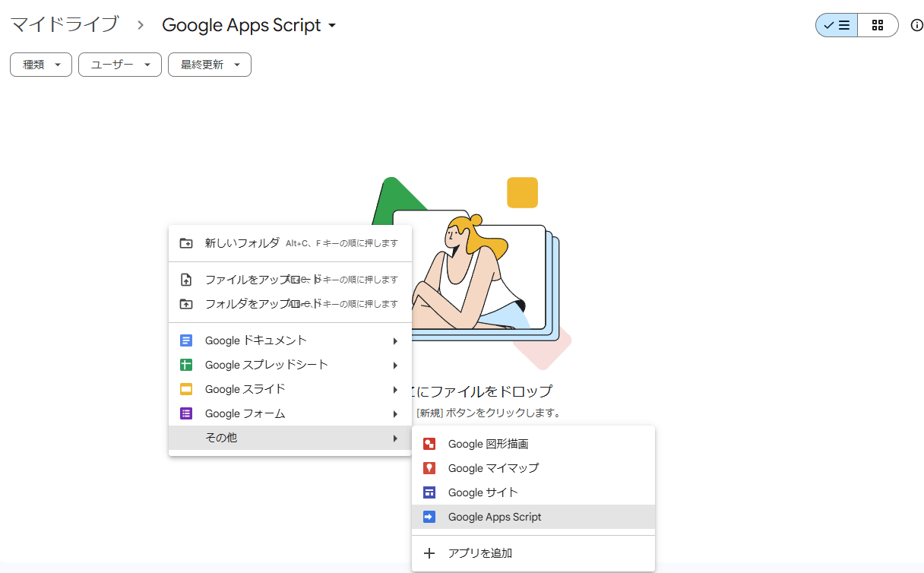Open the 最終更新 filter dropdown
The image size is (924, 573).
click(x=209, y=65)
